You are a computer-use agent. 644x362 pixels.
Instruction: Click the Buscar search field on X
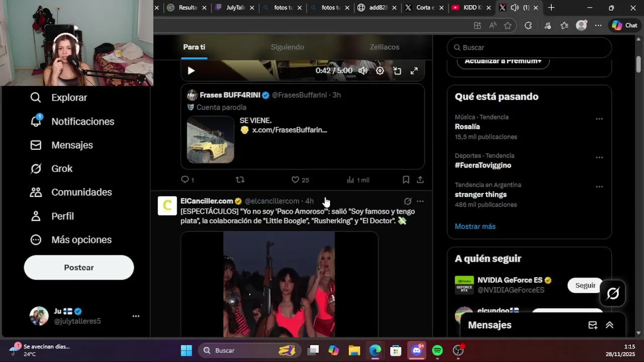click(x=529, y=47)
